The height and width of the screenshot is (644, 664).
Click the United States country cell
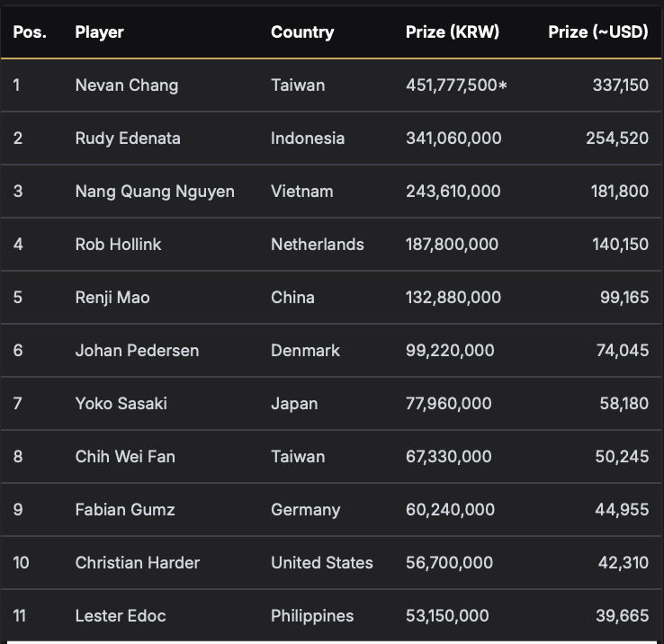click(322, 563)
